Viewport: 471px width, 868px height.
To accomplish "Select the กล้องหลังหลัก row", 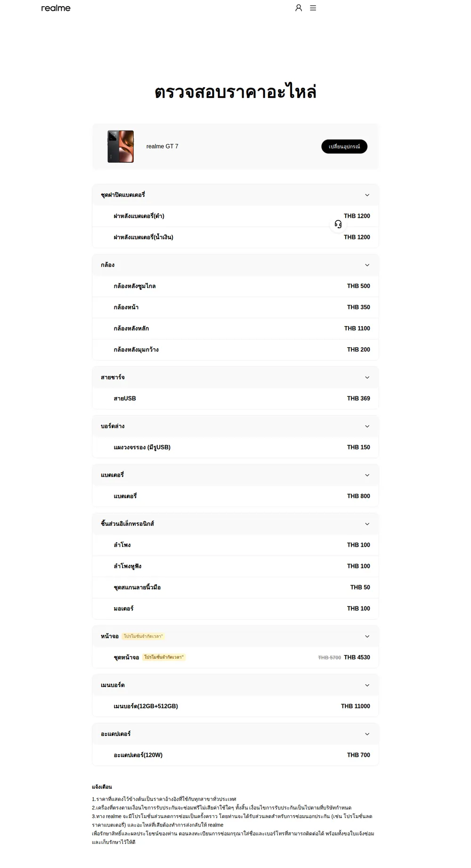I will (235, 328).
